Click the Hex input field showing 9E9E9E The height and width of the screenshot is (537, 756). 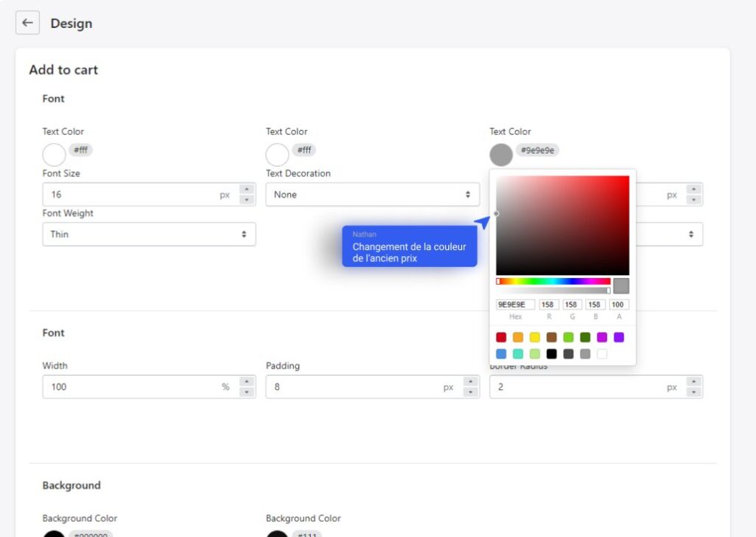tap(515, 305)
